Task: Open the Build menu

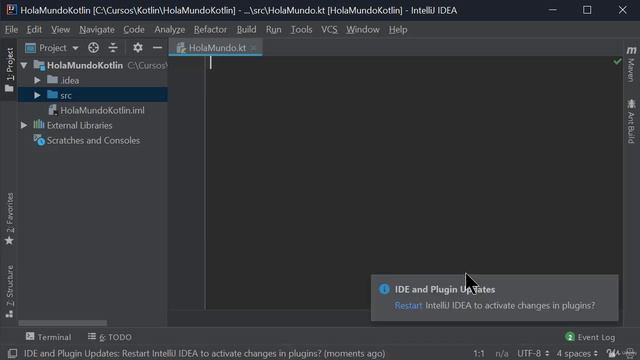Action: pyautogui.click(x=247, y=29)
